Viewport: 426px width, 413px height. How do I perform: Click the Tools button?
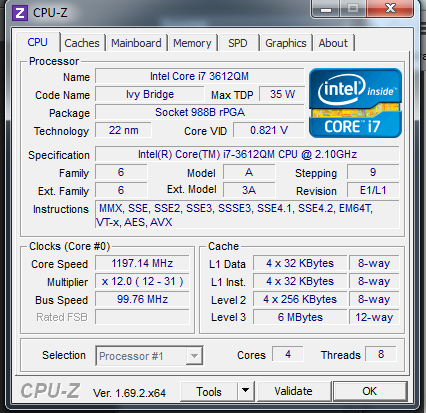[x=209, y=391]
